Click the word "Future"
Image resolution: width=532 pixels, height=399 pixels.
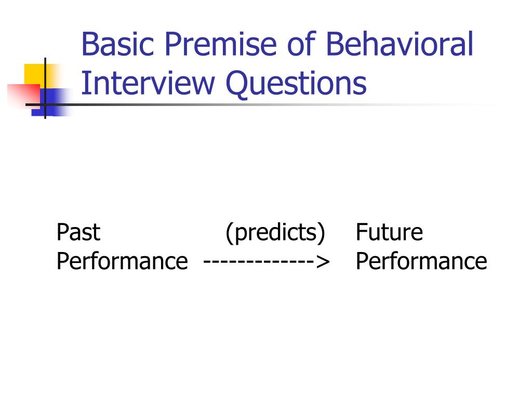[389, 232]
